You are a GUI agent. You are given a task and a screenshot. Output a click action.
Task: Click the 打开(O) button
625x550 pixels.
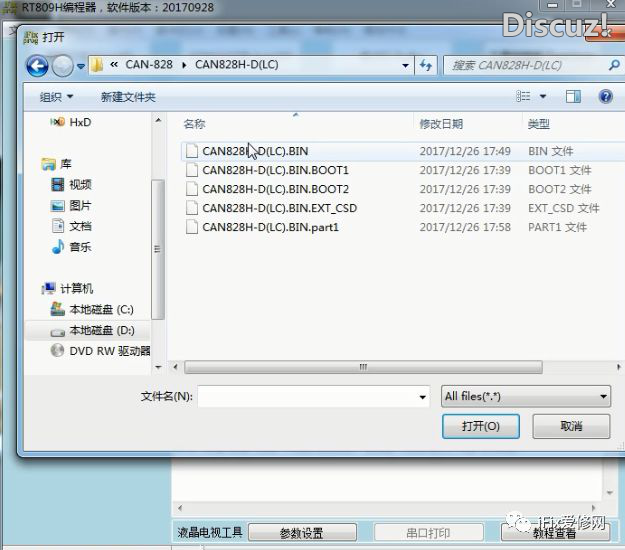(x=481, y=426)
